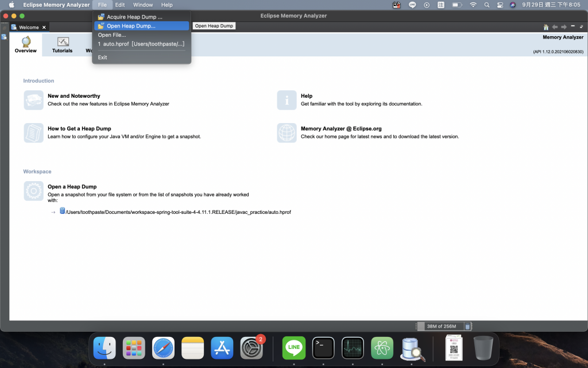The width and height of the screenshot is (588, 368).
Task: Open Spotlight search in menu bar
Action: tap(487, 5)
